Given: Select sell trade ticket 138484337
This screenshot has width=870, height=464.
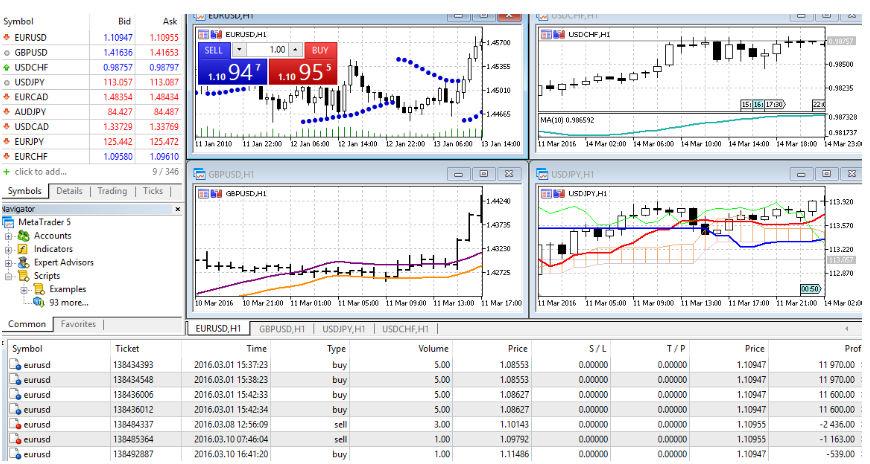Looking at the screenshot, I should tap(435, 425).
